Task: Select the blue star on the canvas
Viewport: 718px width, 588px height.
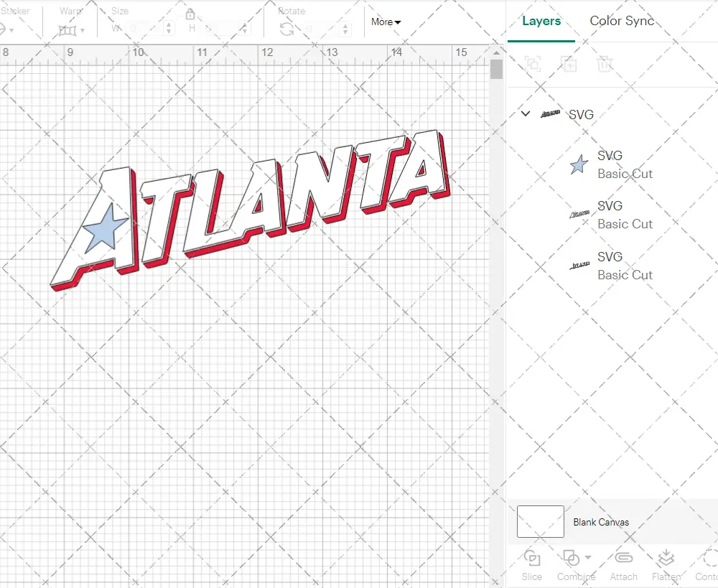Action: (x=105, y=228)
